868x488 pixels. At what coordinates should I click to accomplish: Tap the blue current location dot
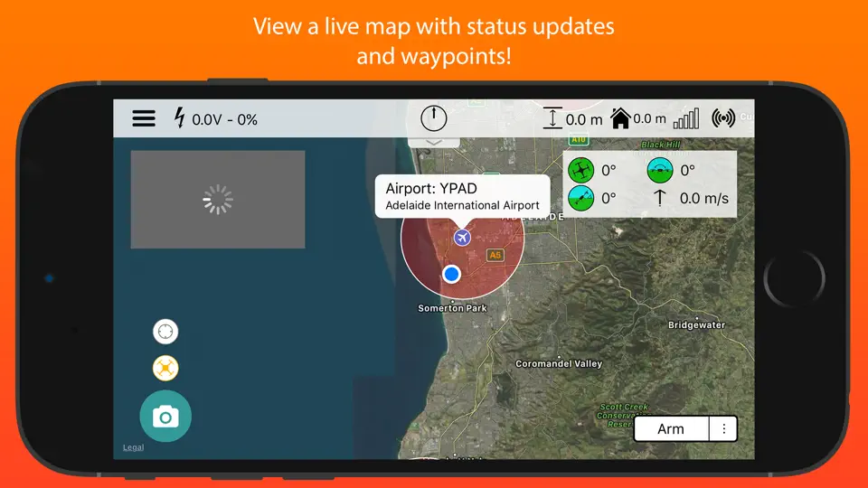pyautogui.click(x=452, y=274)
